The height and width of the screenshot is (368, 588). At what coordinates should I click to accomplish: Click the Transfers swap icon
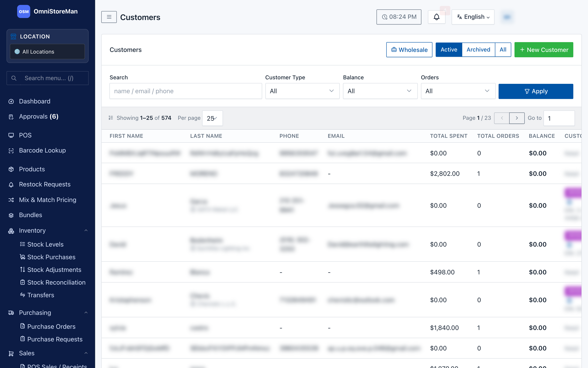click(x=22, y=295)
